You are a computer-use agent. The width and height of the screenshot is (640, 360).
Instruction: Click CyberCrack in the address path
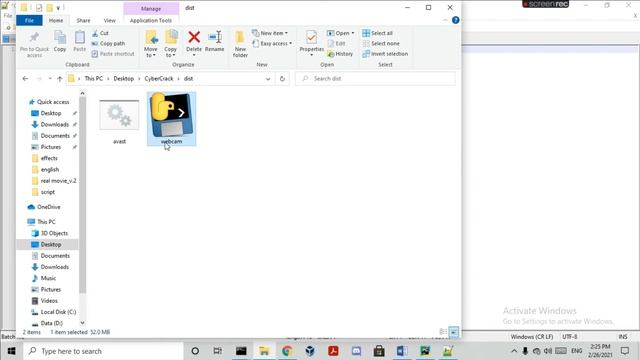[x=159, y=79]
